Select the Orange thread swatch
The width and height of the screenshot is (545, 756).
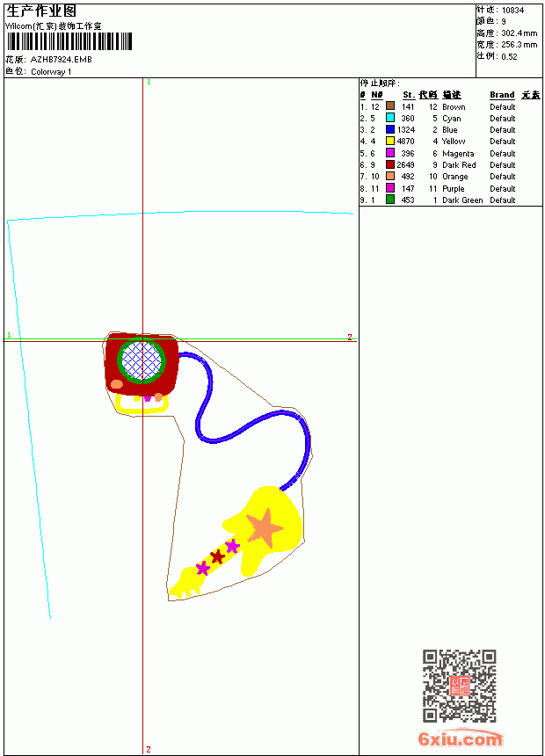point(390,176)
